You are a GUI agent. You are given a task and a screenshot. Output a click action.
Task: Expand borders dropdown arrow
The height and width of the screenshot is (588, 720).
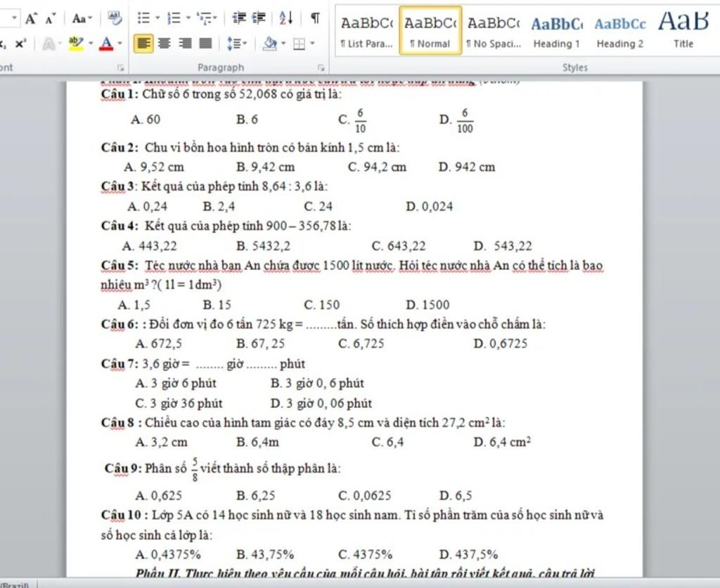pyautogui.click(x=313, y=44)
